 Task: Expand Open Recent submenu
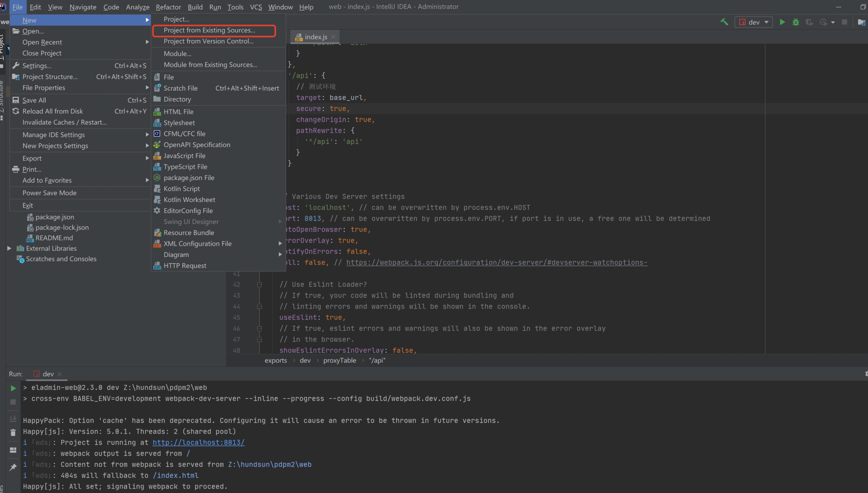click(80, 42)
